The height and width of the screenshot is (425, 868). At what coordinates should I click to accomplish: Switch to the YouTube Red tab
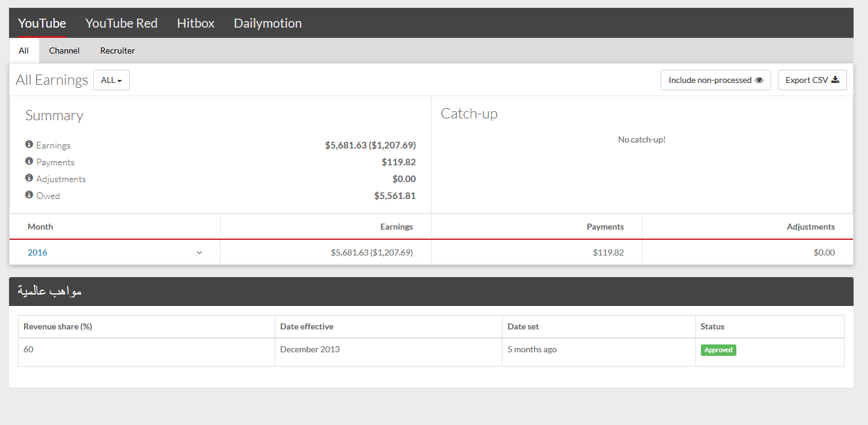pos(121,23)
